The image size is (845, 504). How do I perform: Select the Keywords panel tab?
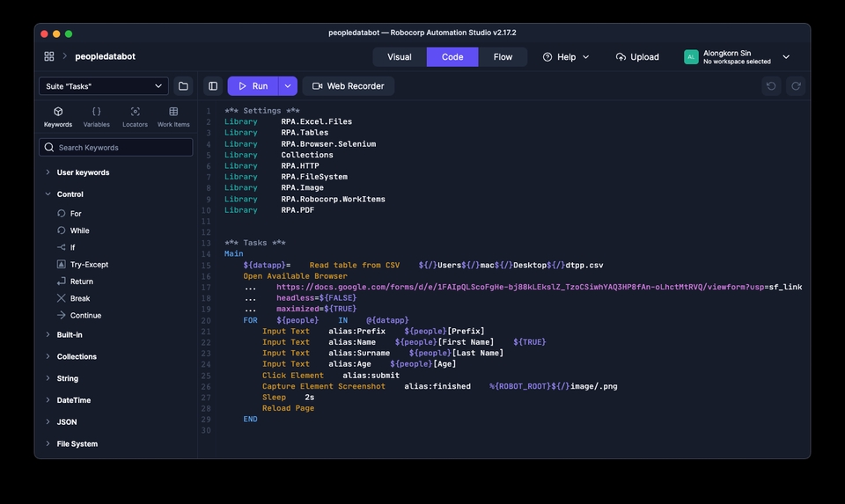coord(58,117)
